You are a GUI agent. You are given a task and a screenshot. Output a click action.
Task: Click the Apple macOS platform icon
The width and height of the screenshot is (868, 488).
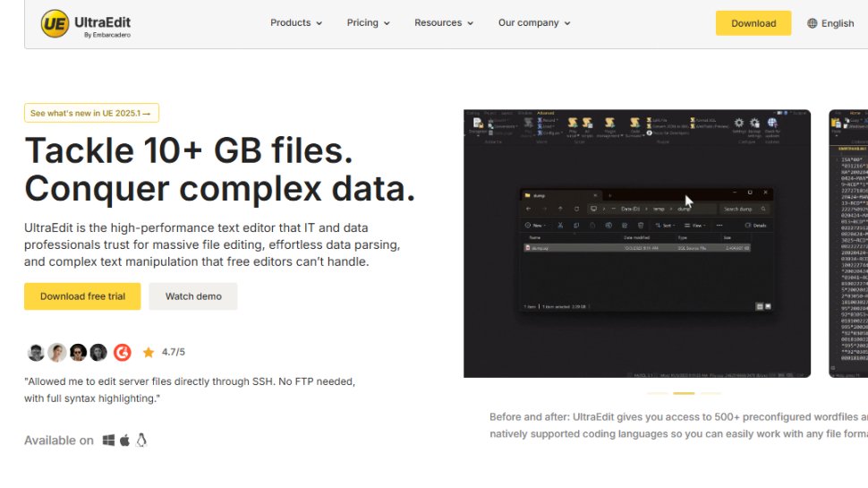pos(125,441)
